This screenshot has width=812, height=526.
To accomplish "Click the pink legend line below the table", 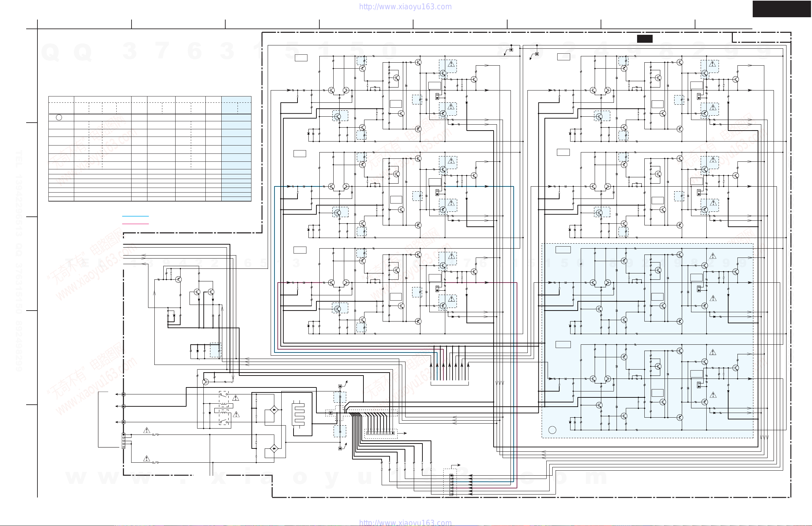I will 135,224.
